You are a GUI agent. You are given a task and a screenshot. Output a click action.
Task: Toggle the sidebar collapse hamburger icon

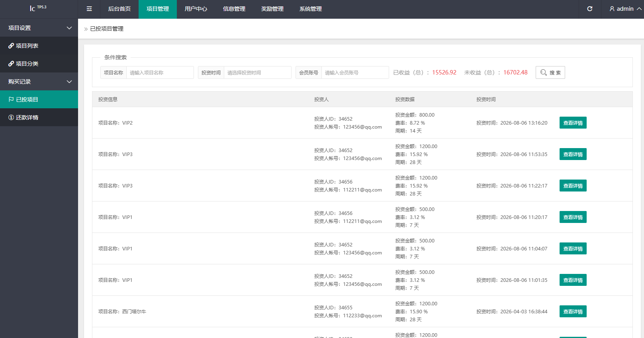89,9
